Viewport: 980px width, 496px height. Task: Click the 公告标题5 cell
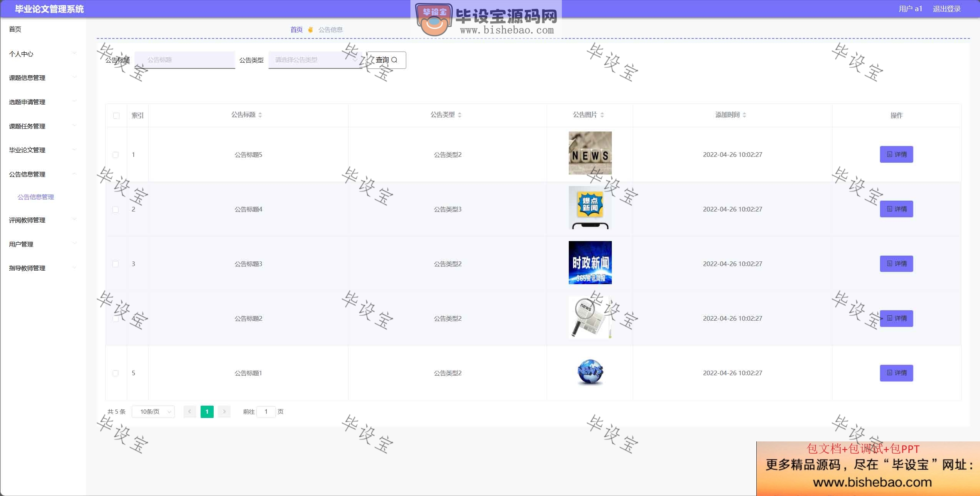pos(248,155)
